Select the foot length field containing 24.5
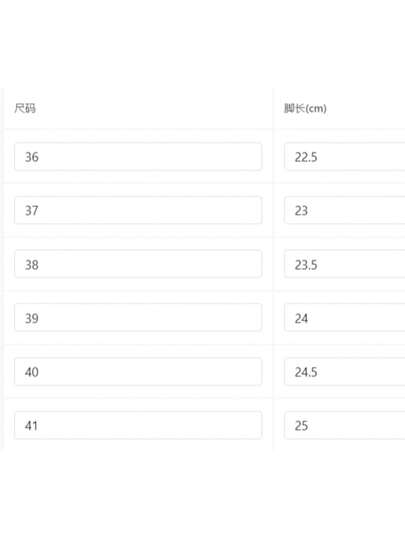Image resolution: width=405 pixels, height=539 pixels. click(345, 372)
